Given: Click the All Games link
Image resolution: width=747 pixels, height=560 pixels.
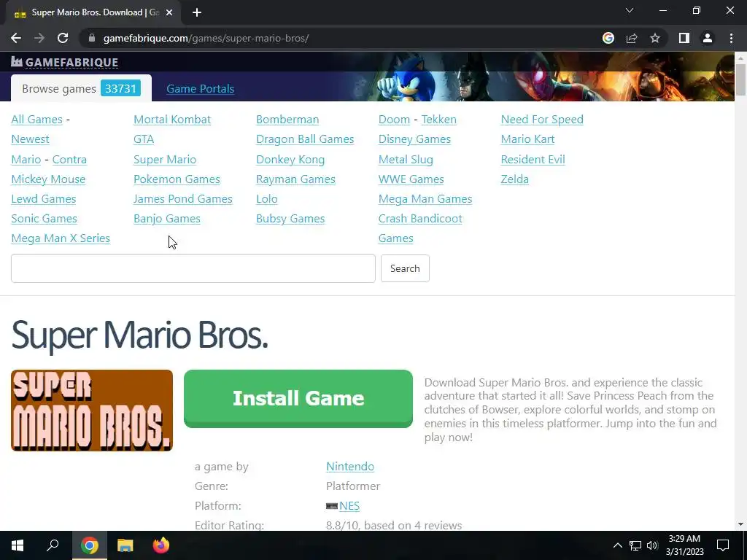Looking at the screenshot, I should point(36,120).
